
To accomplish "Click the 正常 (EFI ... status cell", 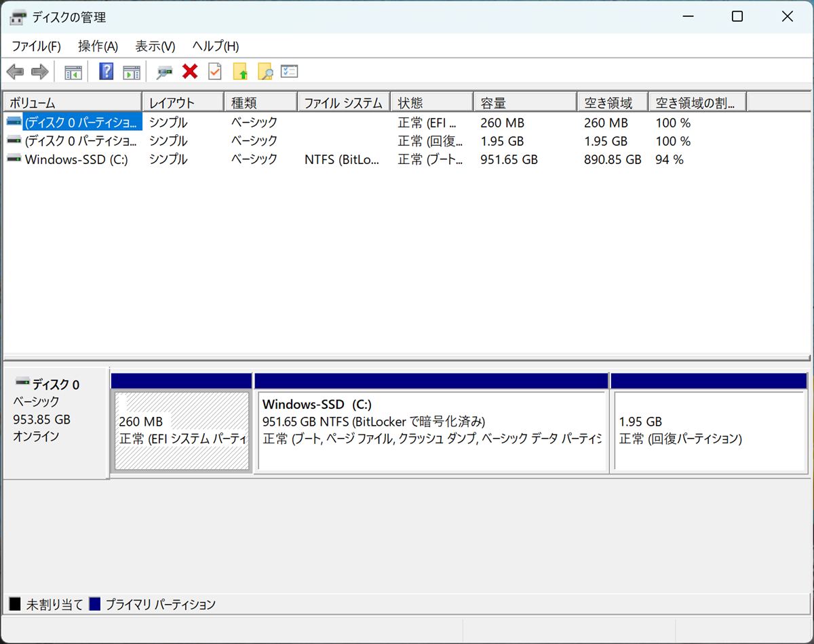I will click(x=427, y=123).
